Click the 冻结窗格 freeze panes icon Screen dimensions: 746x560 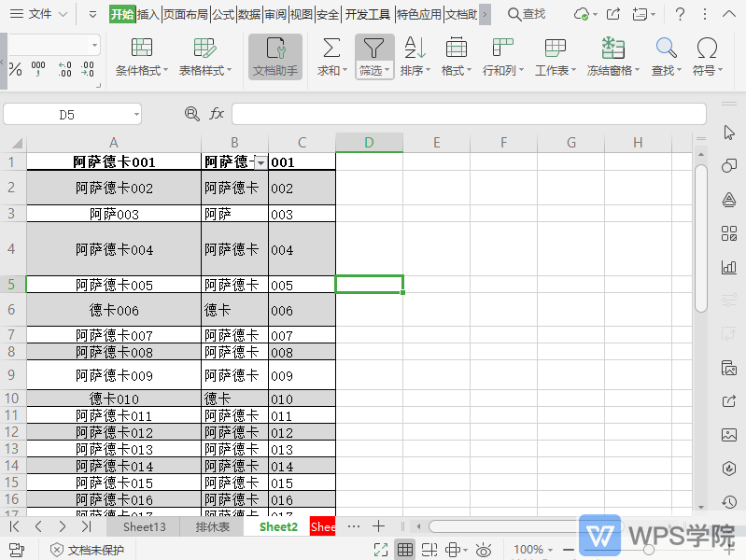pos(612,49)
